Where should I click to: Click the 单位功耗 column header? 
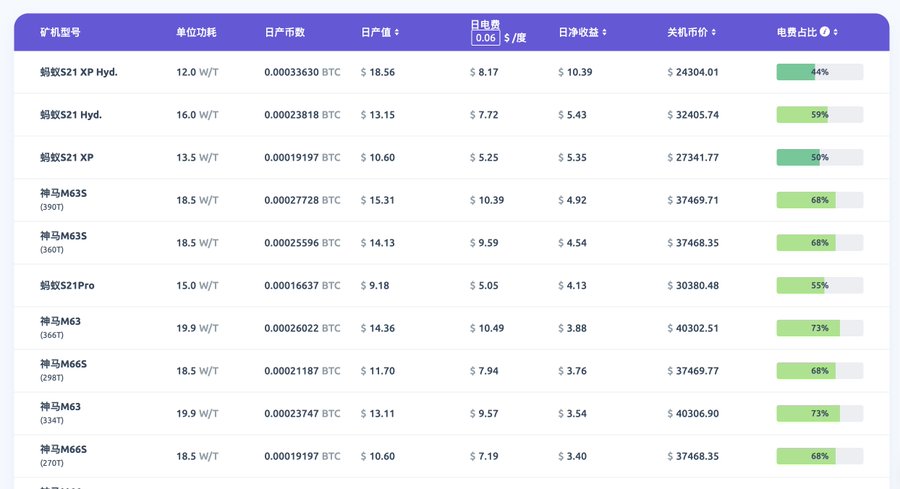click(x=196, y=32)
